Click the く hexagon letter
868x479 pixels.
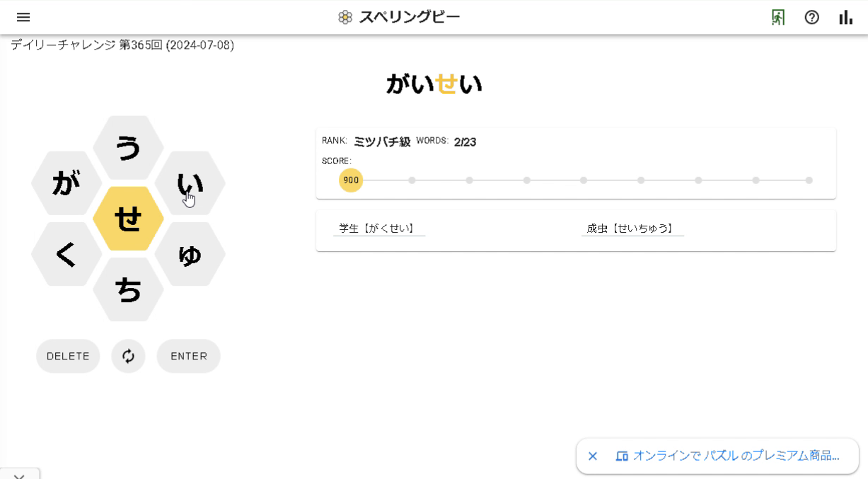click(65, 253)
